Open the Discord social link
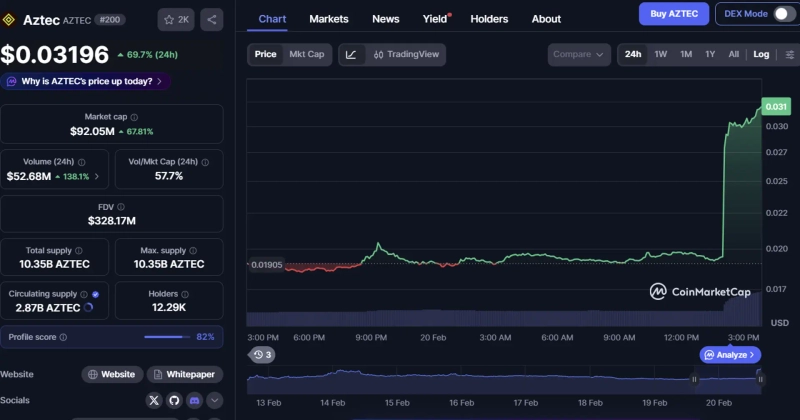The height and width of the screenshot is (420, 800). 194,400
